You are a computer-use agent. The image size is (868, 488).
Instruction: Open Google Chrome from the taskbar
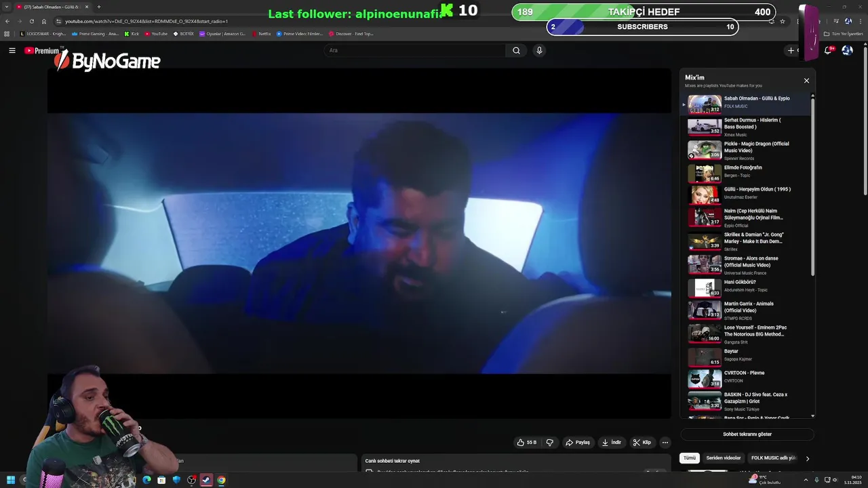tap(221, 481)
